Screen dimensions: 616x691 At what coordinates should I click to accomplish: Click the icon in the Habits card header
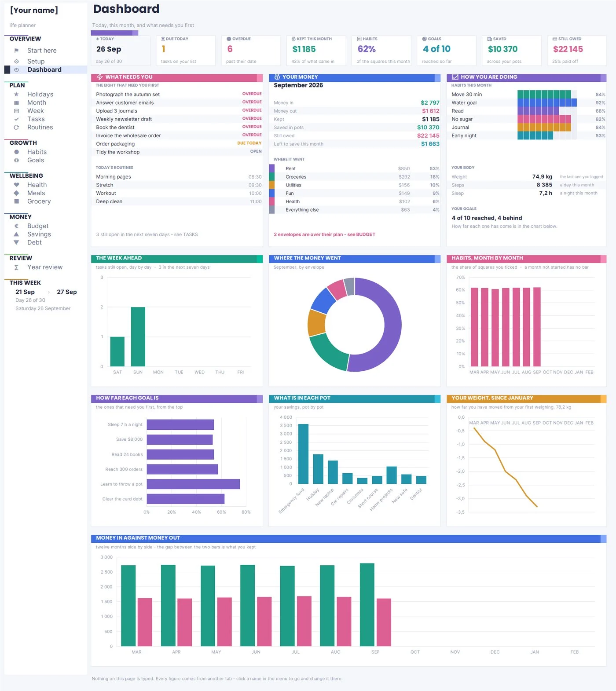tap(359, 39)
